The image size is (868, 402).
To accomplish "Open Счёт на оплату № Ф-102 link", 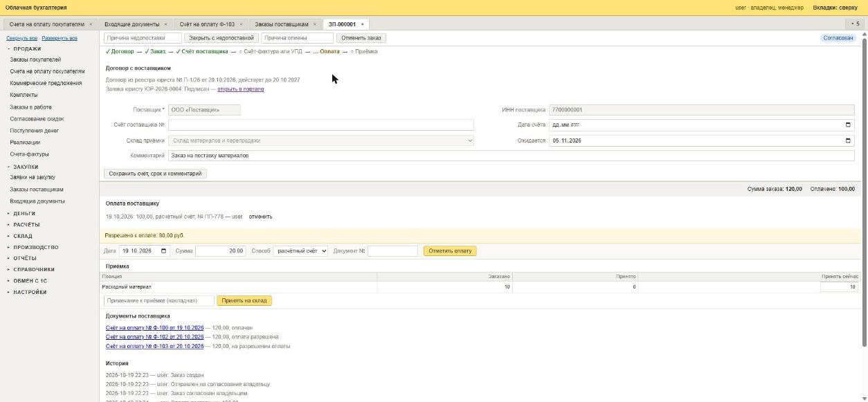I will point(154,337).
